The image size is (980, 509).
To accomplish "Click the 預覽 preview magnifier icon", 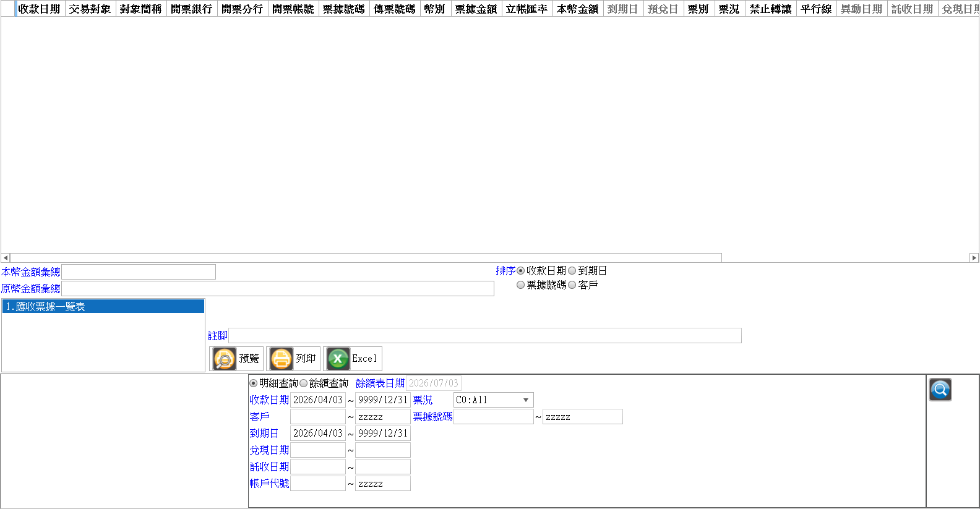I will point(224,359).
